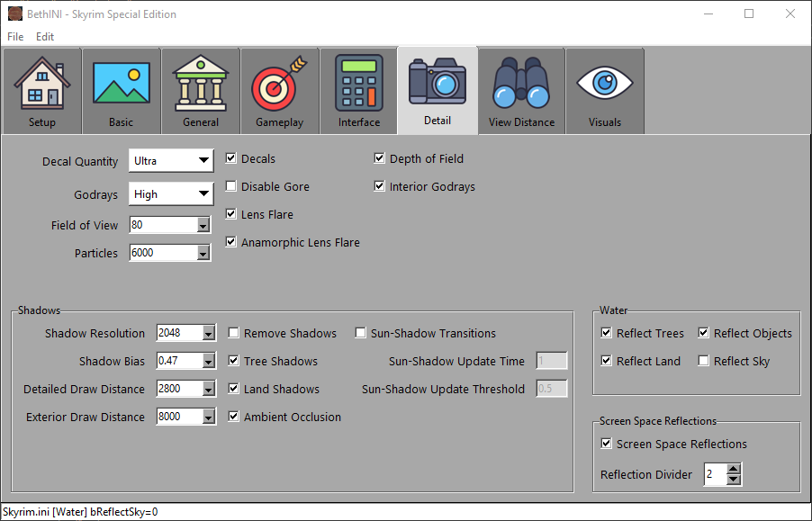
Task: Toggle the Lens Flare checkbox
Action: [231, 214]
